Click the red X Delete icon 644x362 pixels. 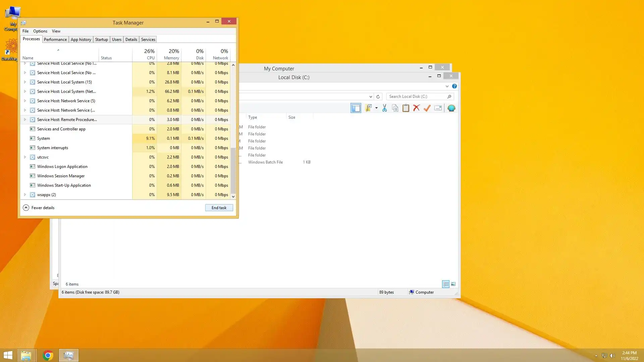(416, 108)
